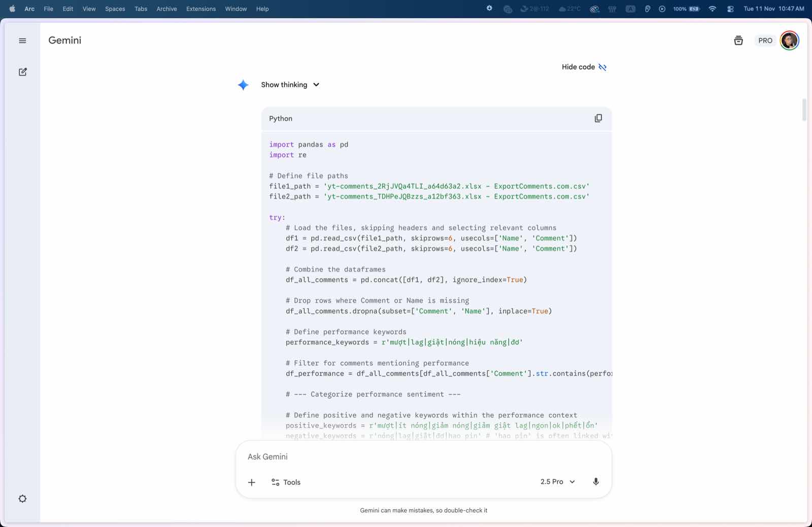Screen dimensions: 812x527
Task: Open the Extensions menu
Action: (200, 9)
